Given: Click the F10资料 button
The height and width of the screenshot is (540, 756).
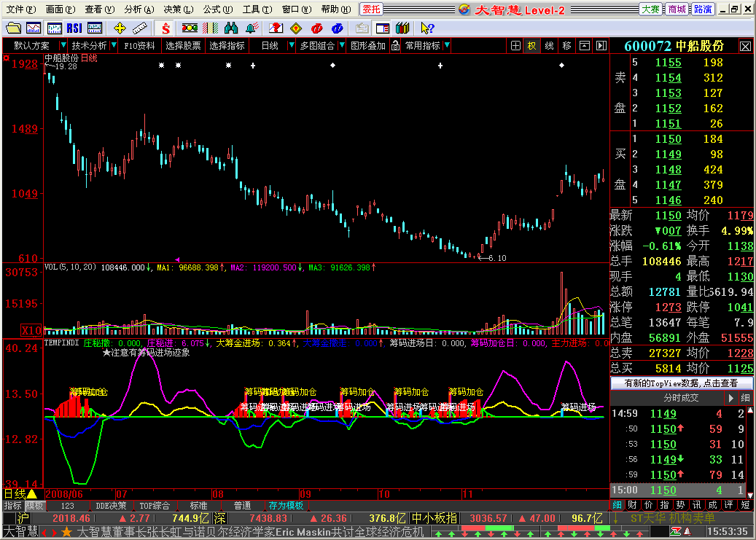Looking at the screenshot, I should click(139, 45).
